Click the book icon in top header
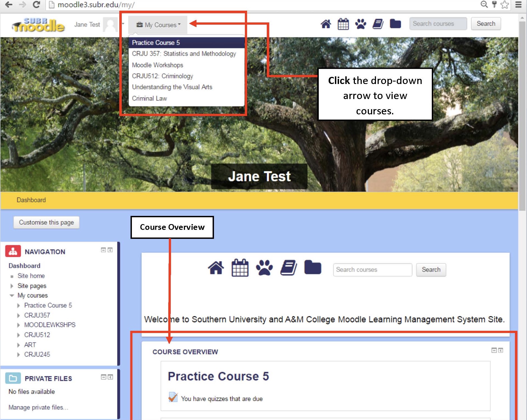This screenshot has height=420, width=527. (378, 24)
